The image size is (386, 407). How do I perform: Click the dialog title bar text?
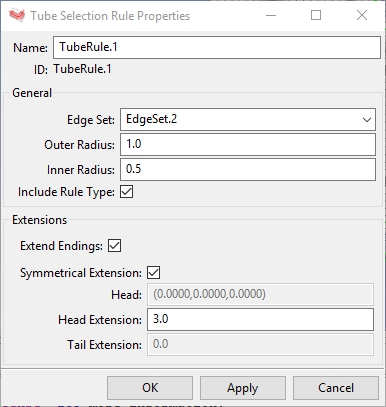110,16
